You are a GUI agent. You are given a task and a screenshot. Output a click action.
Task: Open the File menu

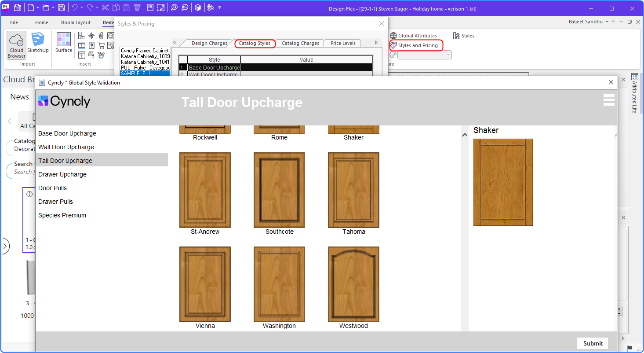pos(14,22)
